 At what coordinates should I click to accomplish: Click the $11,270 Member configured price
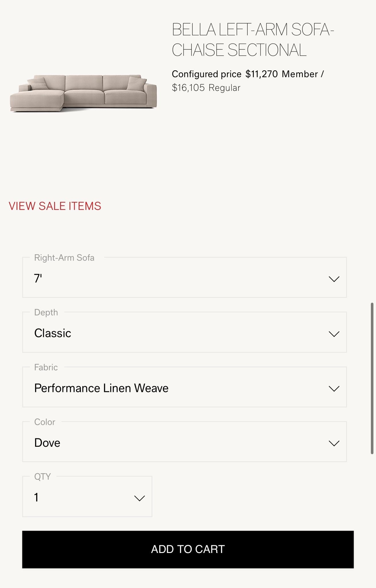[x=261, y=74]
